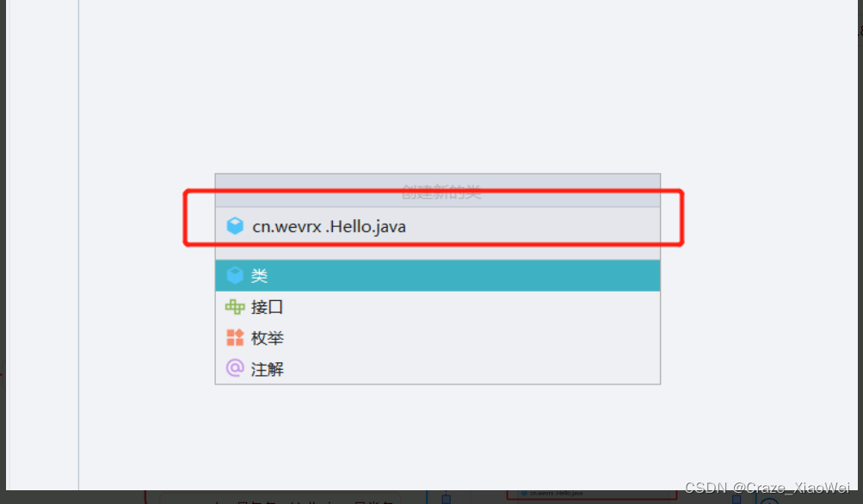Pick the 枚举 option

[x=438, y=337]
